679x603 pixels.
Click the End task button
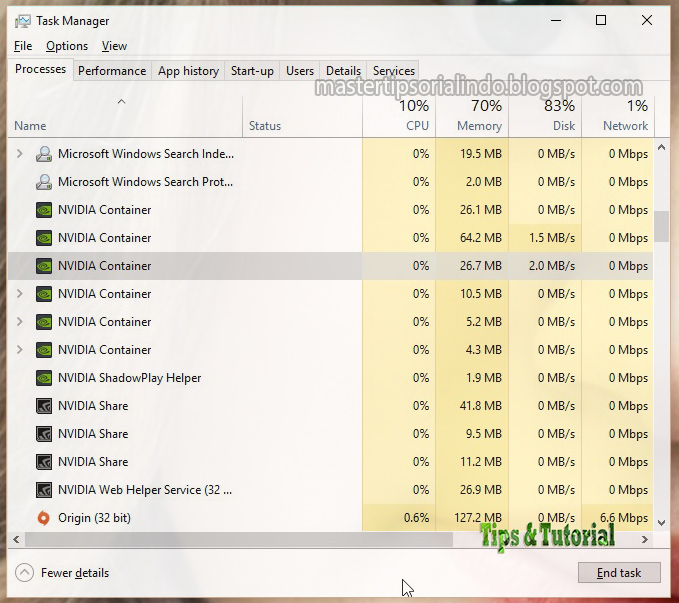(619, 573)
